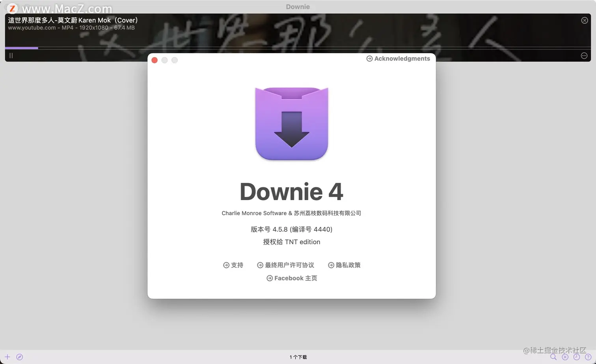Click the download title 這世界那麼多人
Image resolution: width=596 pixels, height=364 pixels.
click(73, 20)
